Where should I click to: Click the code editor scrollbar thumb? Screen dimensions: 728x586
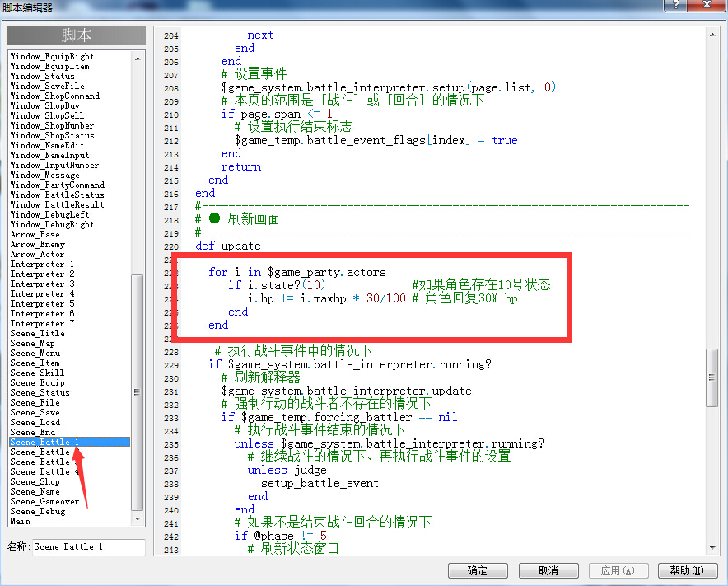(712, 377)
